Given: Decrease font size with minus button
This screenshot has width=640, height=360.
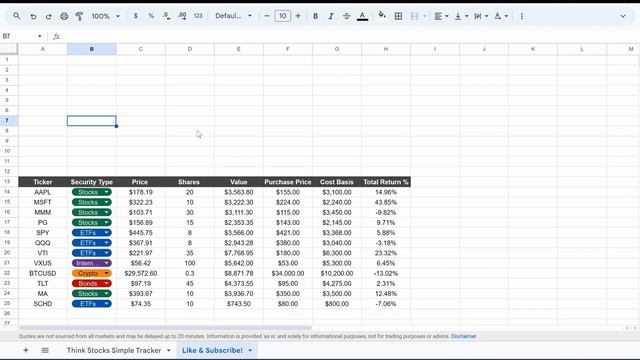Looking at the screenshot, I should pyautogui.click(x=267, y=16).
